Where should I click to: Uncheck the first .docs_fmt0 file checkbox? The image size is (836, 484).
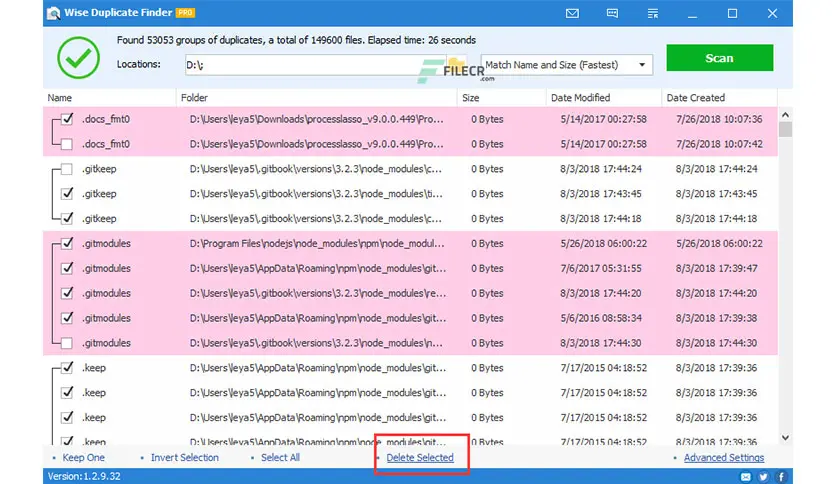click(x=67, y=119)
